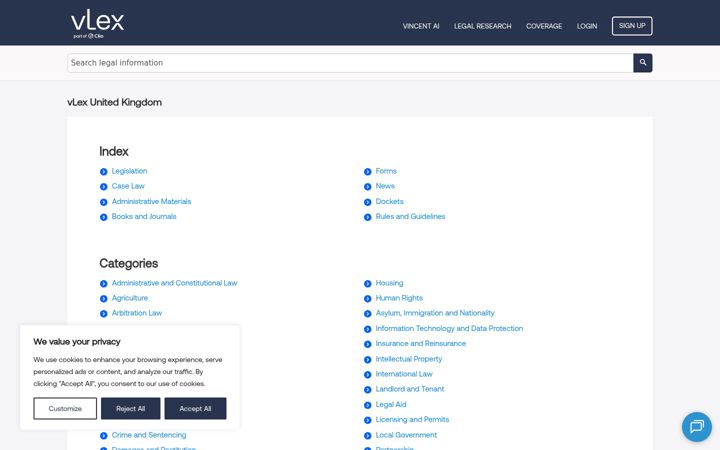
Task: Click the arrow bullet beside International Law
Action: pyautogui.click(x=367, y=375)
